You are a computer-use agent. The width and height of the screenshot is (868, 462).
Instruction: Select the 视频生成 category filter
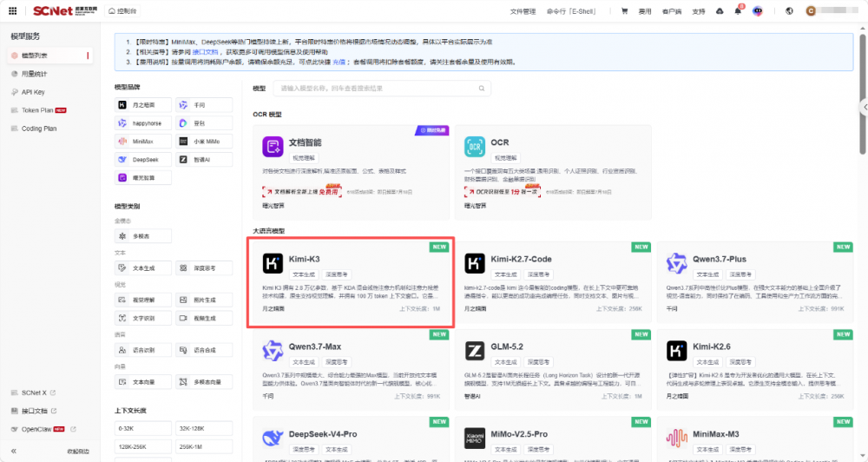[204, 318]
